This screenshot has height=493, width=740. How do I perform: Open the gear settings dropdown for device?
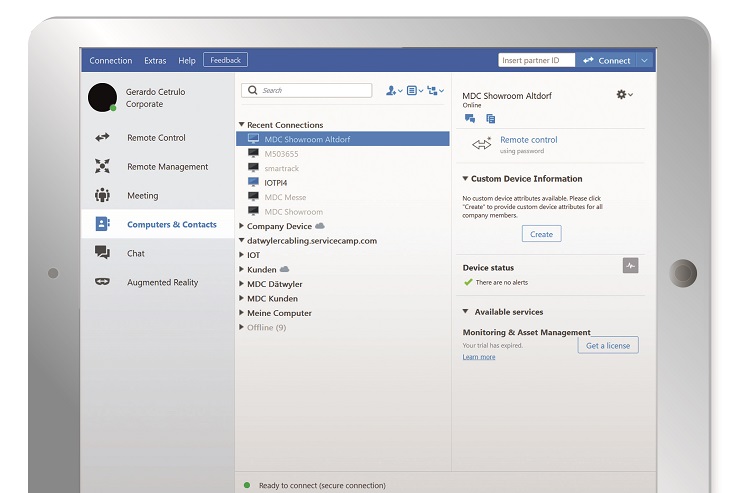(624, 94)
